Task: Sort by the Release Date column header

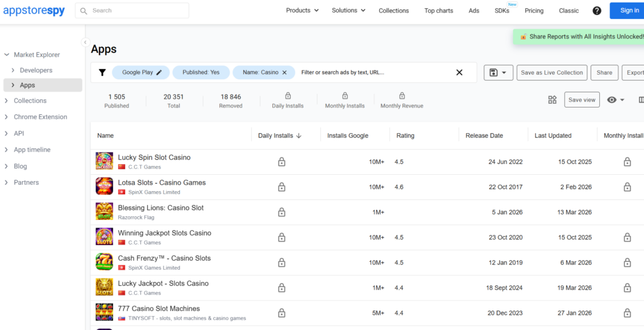Action: [484, 135]
